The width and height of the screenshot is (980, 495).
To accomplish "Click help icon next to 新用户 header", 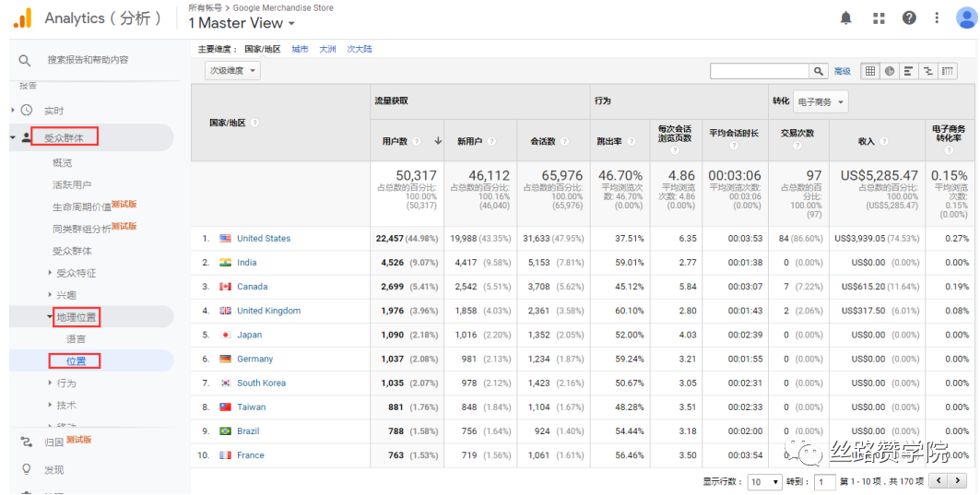I will click(x=491, y=141).
